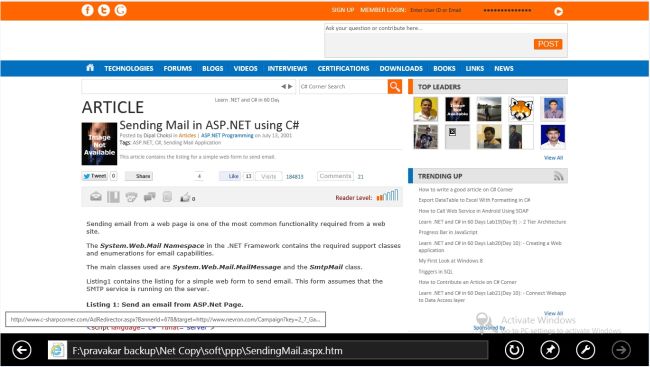
Task: Click the Facebook Like button
Action: 230,176
